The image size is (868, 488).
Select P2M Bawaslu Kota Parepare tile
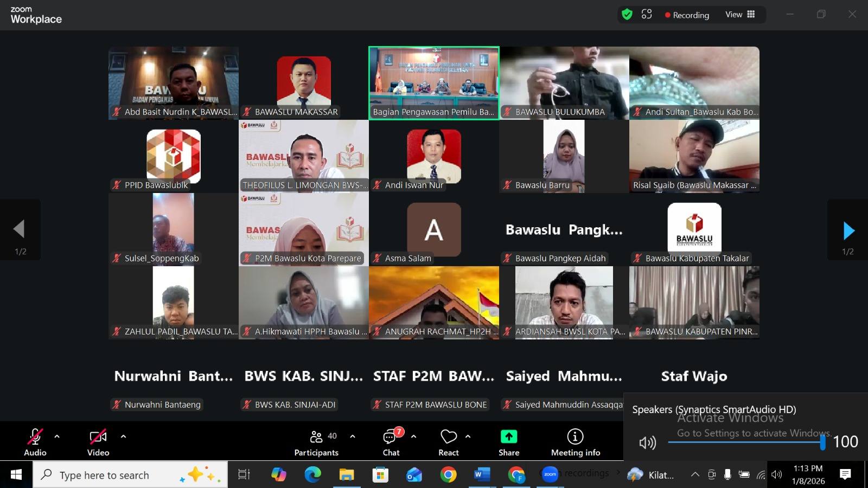304,229
